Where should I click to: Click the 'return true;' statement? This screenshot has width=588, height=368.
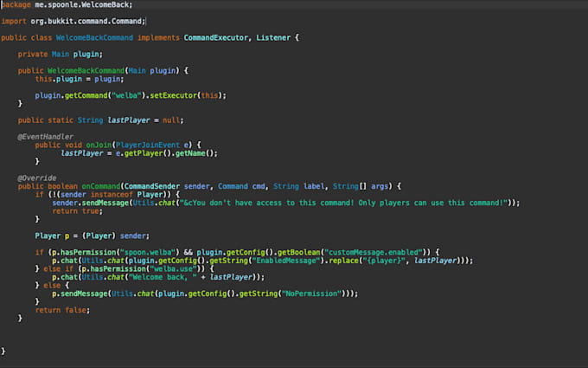click(x=77, y=211)
